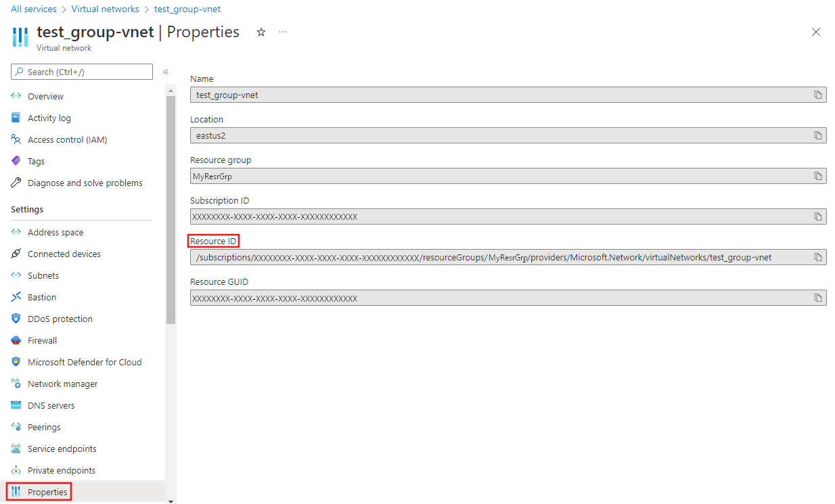835x504 pixels.
Task: Click the Access control (IAM) icon
Action: pos(16,139)
